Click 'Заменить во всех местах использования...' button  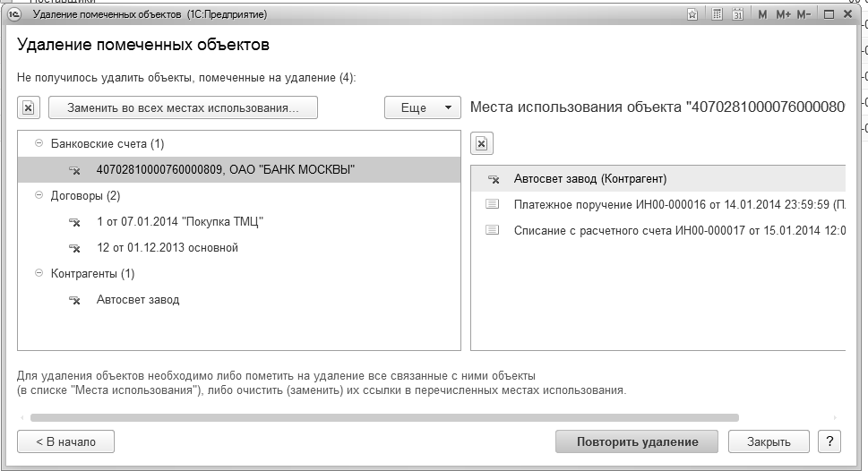pos(184,107)
